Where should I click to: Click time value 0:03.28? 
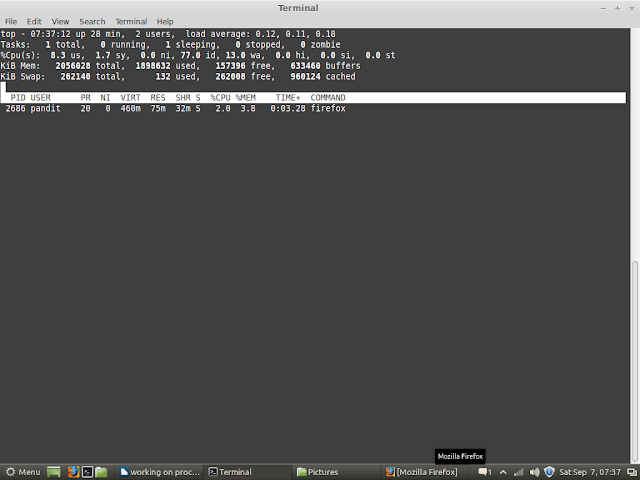point(288,108)
